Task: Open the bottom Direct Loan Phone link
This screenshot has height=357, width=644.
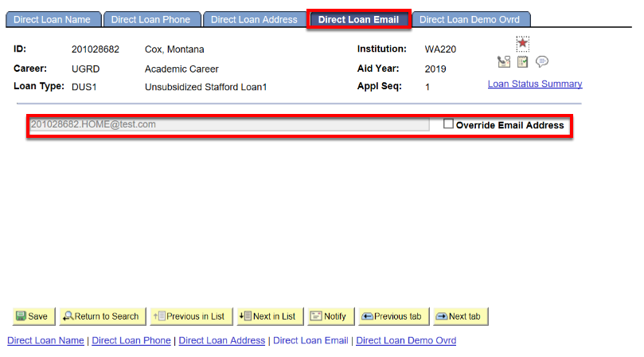Action: pyautogui.click(x=131, y=340)
